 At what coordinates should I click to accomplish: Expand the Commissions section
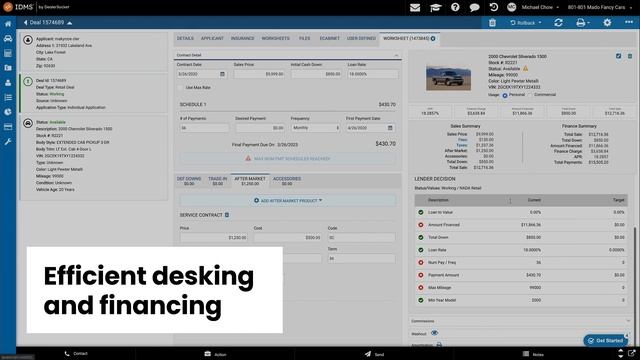click(x=629, y=321)
